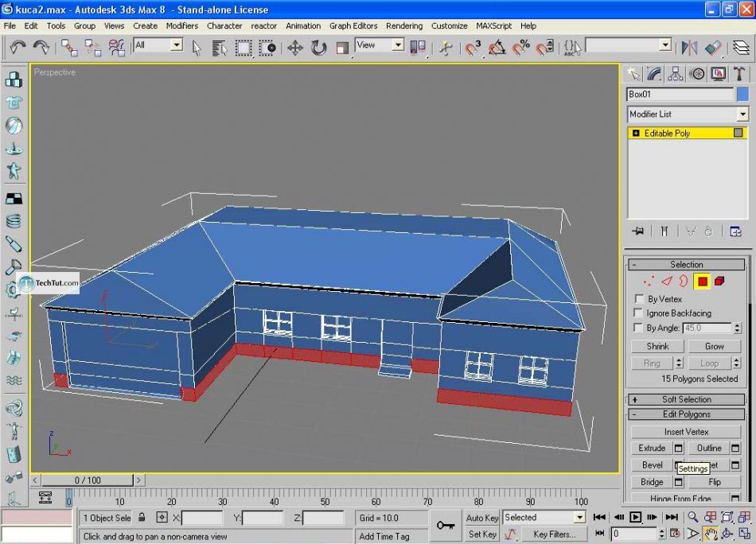The width and height of the screenshot is (756, 544).
Task: Click Configure Modifier Sets icon
Action: [735, 231]
